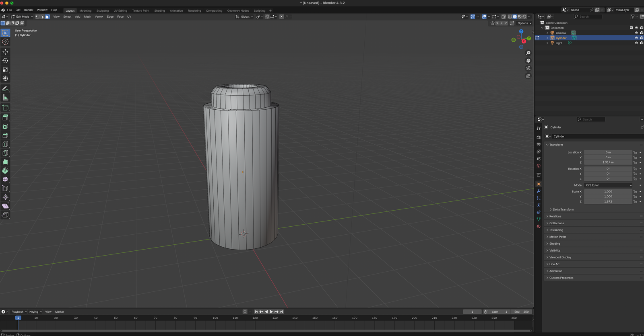Open the World properties tab

(539, 166)
